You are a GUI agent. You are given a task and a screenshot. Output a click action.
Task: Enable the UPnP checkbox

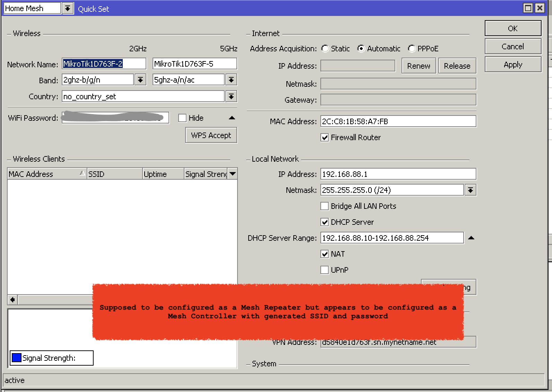click(x=325, y=270)
